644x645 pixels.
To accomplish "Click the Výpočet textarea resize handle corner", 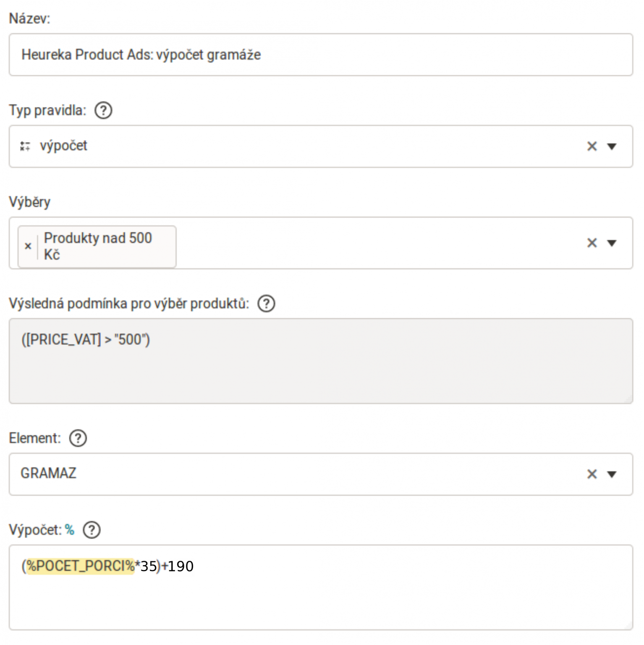I will pos(628,626).
